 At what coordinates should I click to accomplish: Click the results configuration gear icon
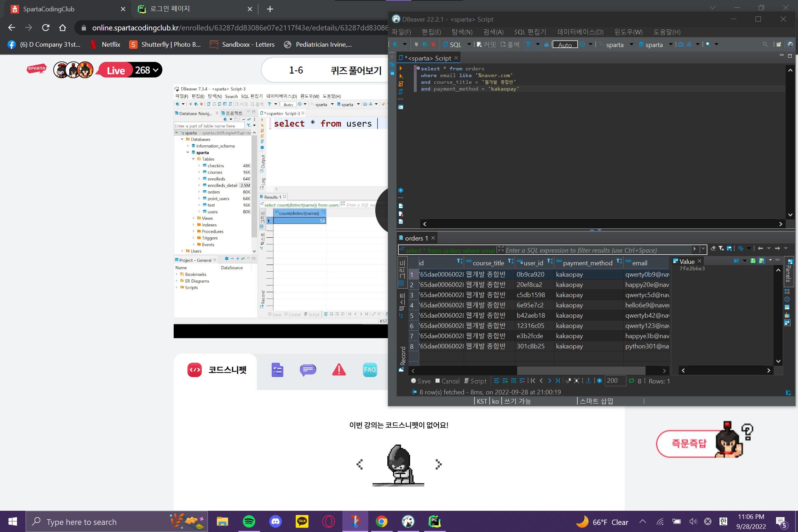[600, 381]
